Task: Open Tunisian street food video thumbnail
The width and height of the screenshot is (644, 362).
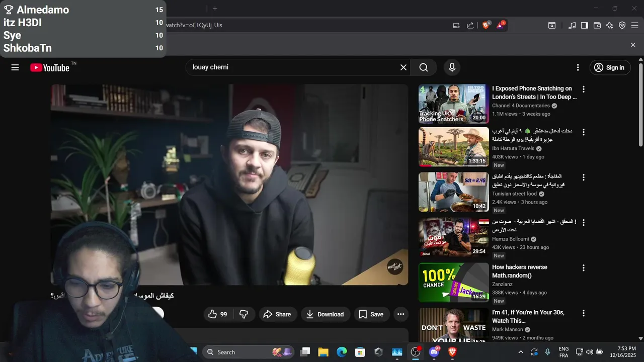Action: point(453,192)
